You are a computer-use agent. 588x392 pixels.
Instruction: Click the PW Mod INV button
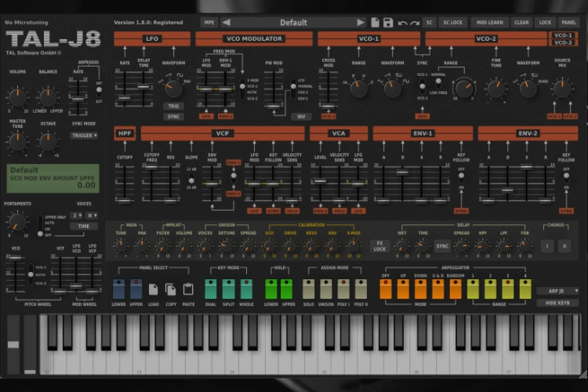tap(301, 117)
